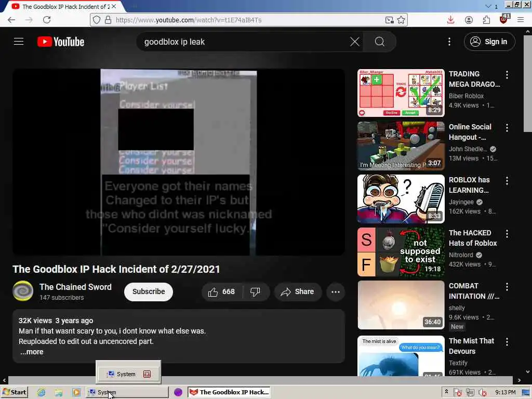Open the Firefox account icon
This screenshot has width=532, height=399.
click(x=469, y=20)
